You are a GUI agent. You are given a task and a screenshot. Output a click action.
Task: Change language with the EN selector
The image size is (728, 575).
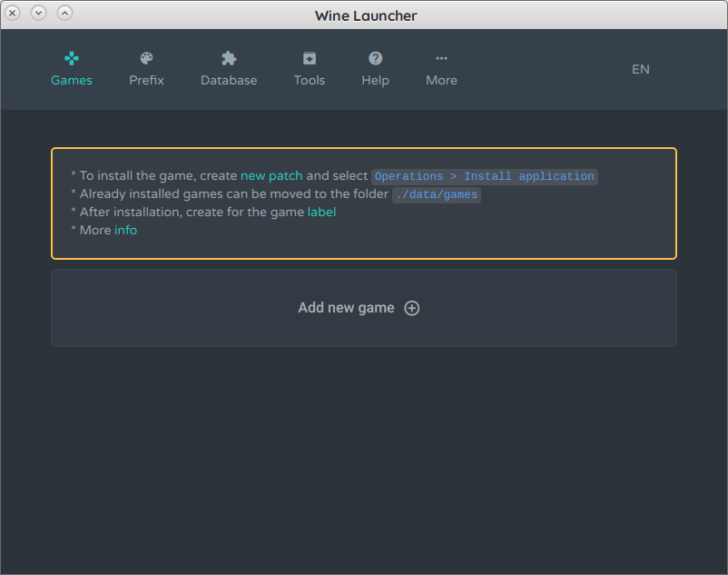point(641,69)
